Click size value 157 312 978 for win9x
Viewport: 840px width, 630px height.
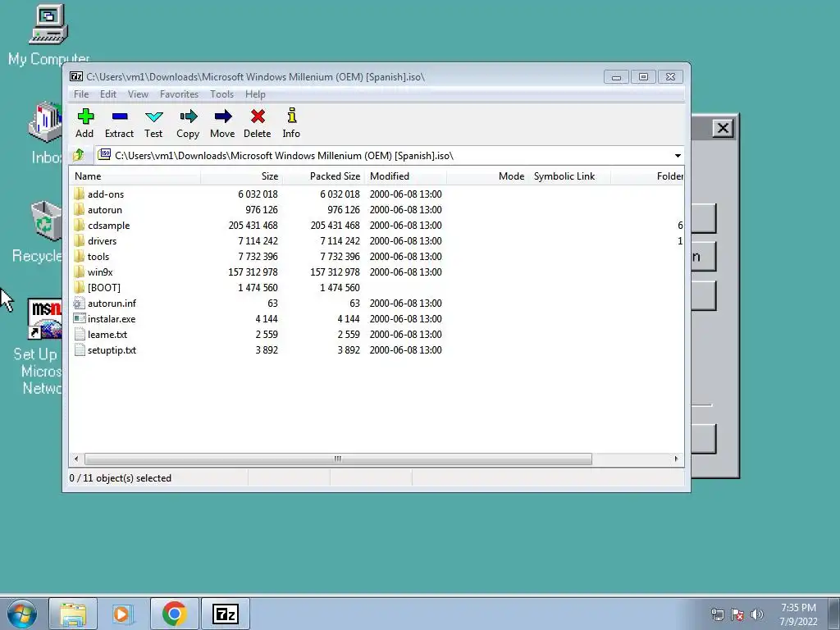click(x=253, y=272)
